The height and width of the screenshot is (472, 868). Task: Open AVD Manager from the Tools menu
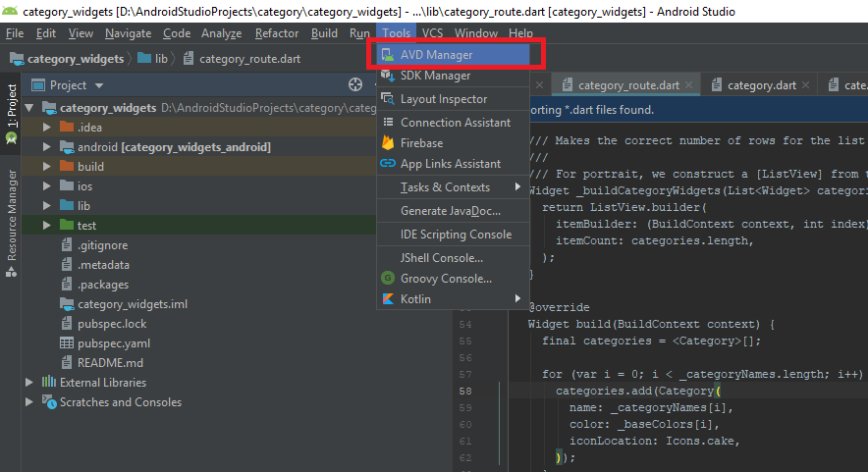click(x=436, y=54)
